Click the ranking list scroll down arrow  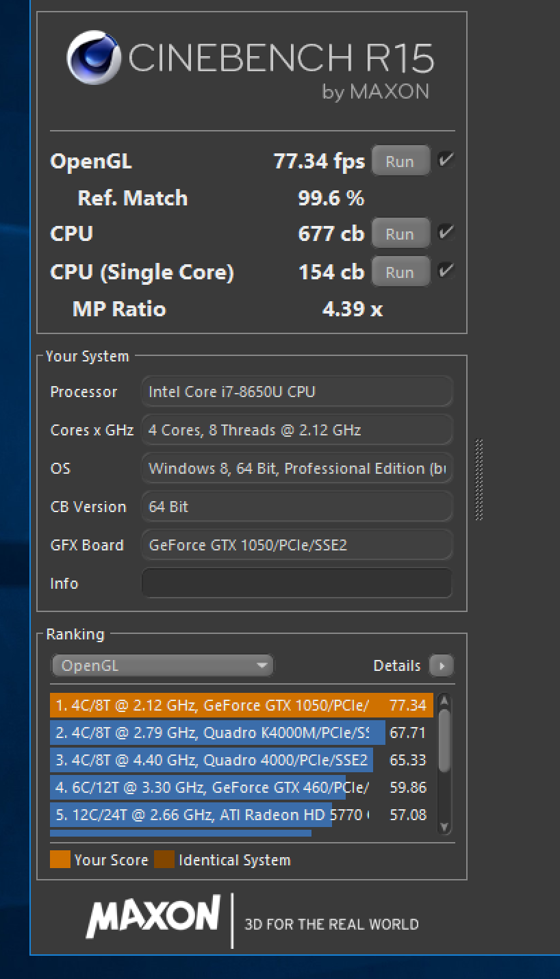444,827
